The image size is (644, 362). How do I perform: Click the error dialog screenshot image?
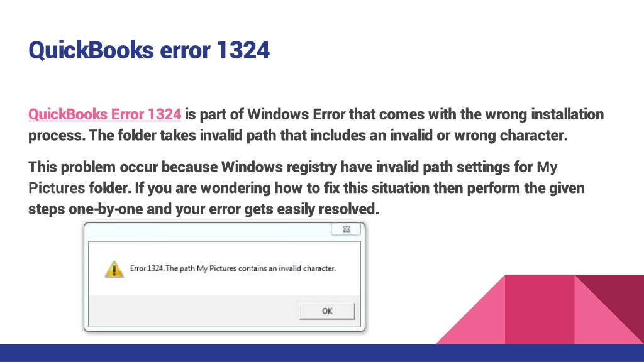coord(225,277)
